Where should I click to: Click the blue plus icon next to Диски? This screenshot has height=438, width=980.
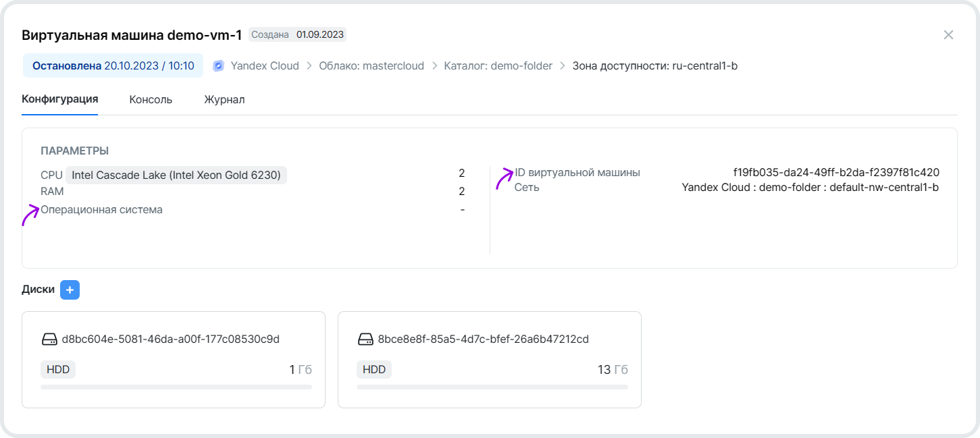[70, 290]
